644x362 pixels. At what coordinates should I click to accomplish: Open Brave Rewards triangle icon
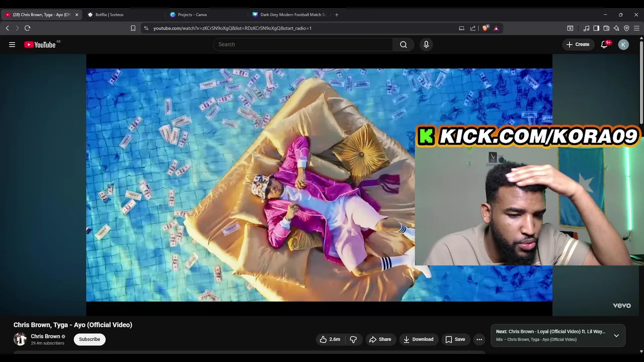click(496, 28)
